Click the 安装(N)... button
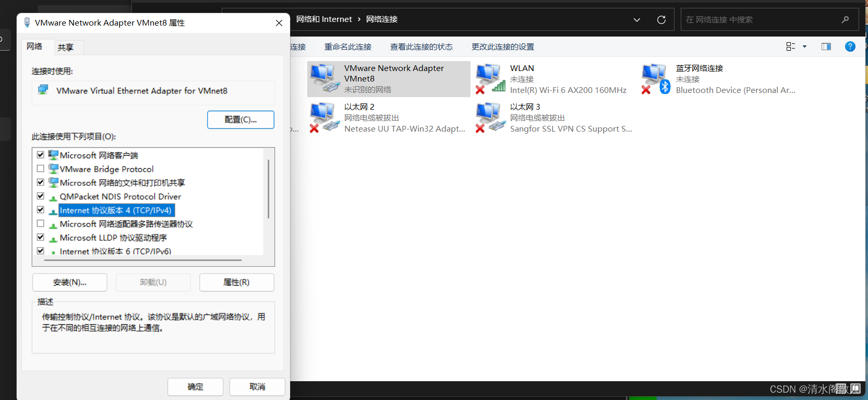Viewport: 868px width, 400px height. (70, 283)
